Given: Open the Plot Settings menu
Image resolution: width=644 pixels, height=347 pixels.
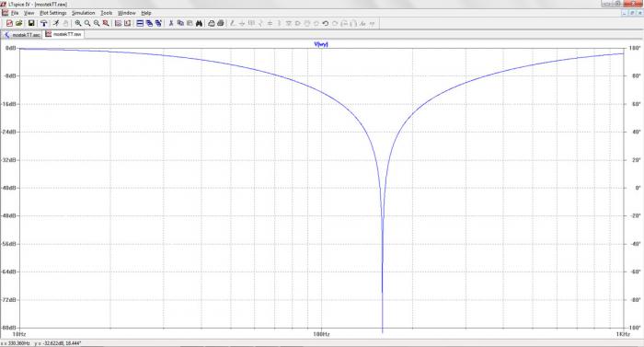Looking at the screenshot, I should [x=53, y=13].
